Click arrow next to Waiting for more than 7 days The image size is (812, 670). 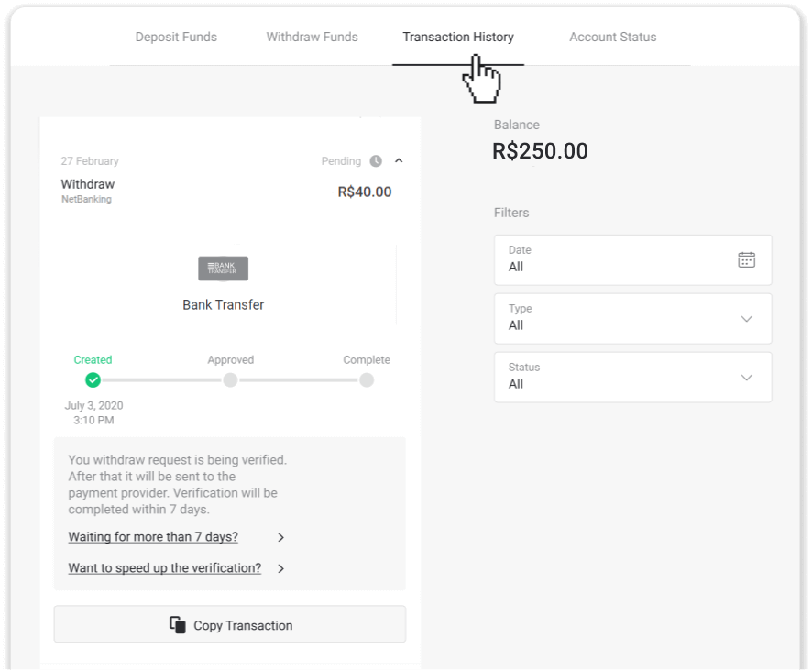point(281,537)
